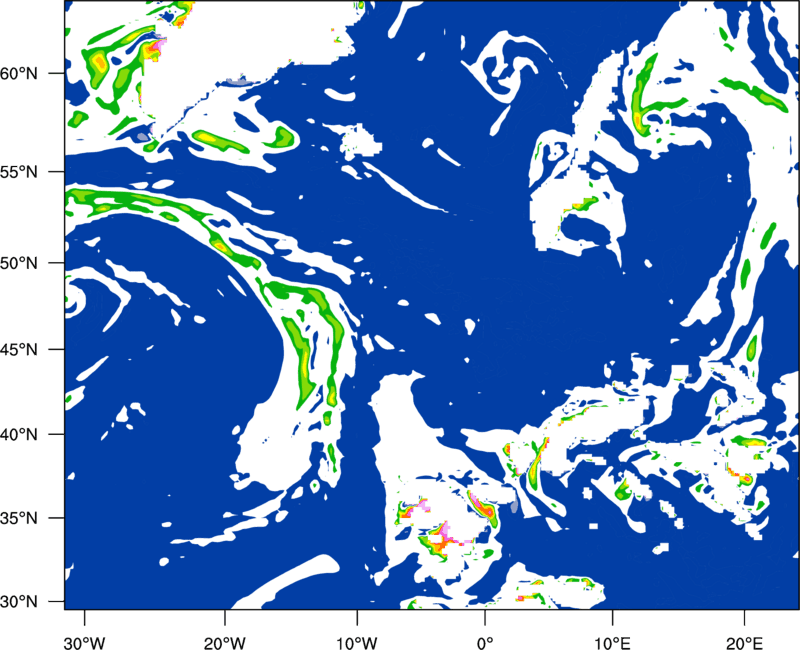Click the 60°N latitude label
The height and width of the screenshot is (650, 800).
[19, 73]
